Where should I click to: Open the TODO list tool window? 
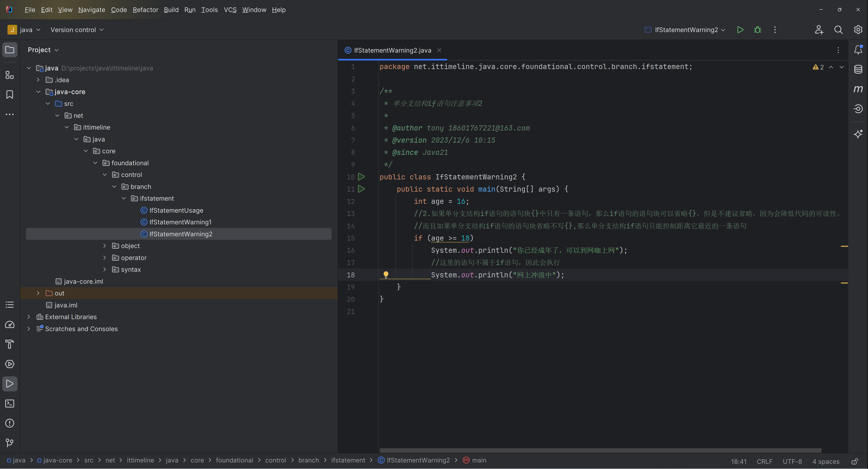[x=10, y=305]
